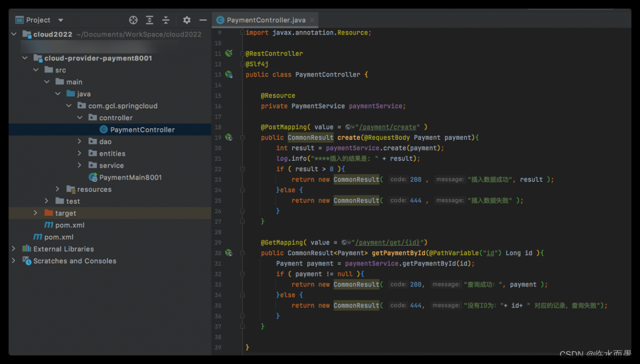
Task: Collapse the com.gcl.springcloud package
Action: coord(69,106)
